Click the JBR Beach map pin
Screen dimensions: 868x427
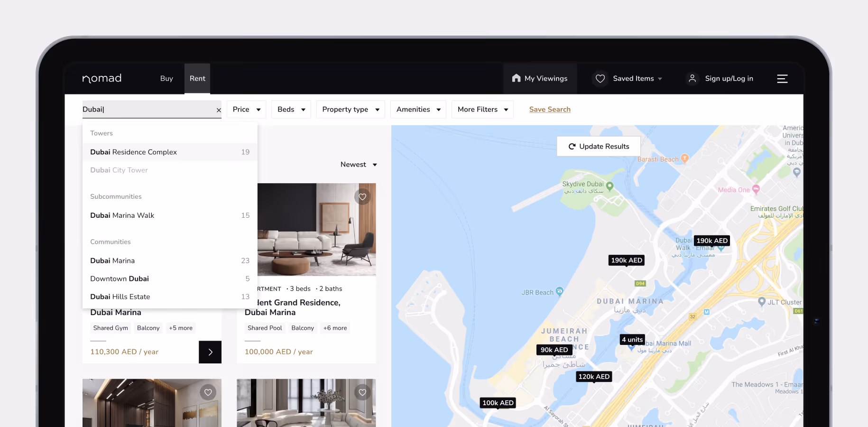point(559,291)
